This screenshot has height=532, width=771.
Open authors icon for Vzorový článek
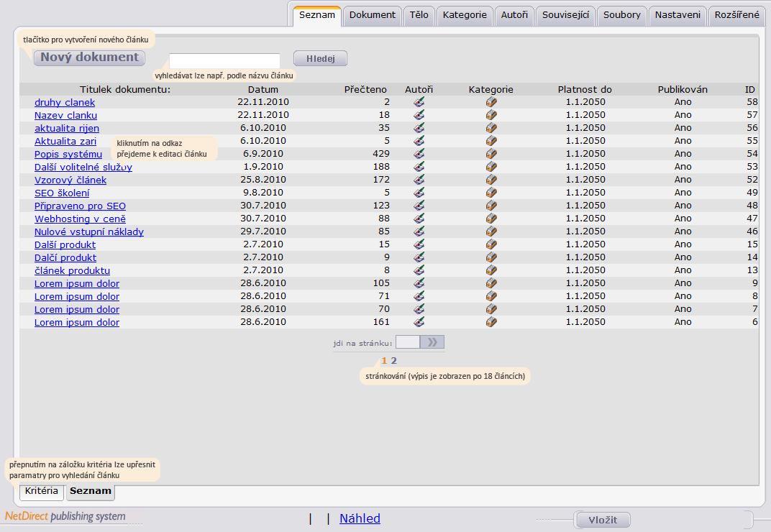point(419,180)
